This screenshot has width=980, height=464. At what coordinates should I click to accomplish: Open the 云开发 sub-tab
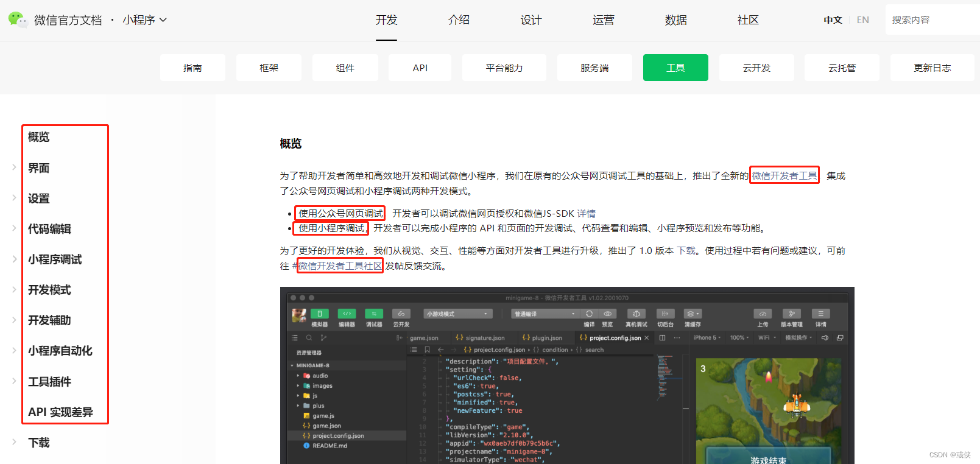click(756, 68)
